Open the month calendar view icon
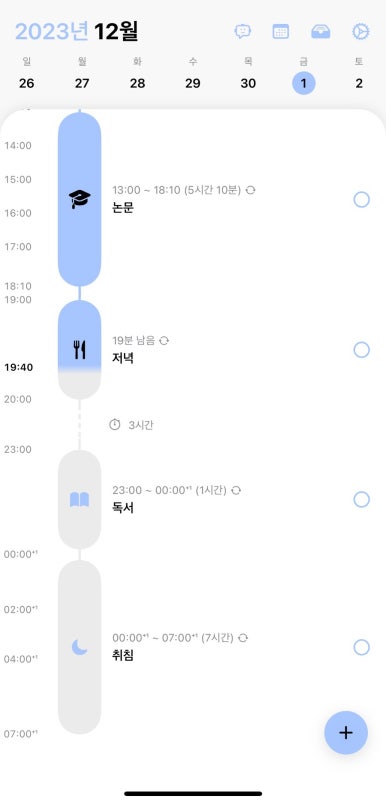 [281, 32]
